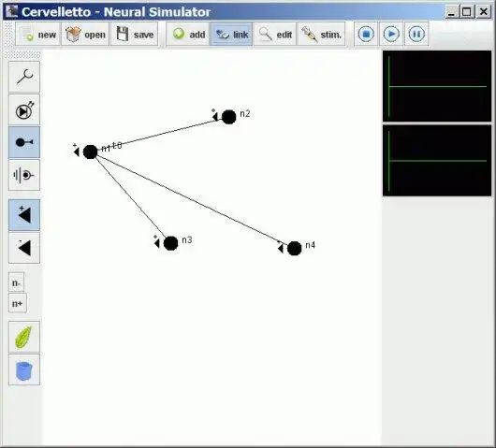Minimize the Cervelletto window

click(x=452, y=12)
